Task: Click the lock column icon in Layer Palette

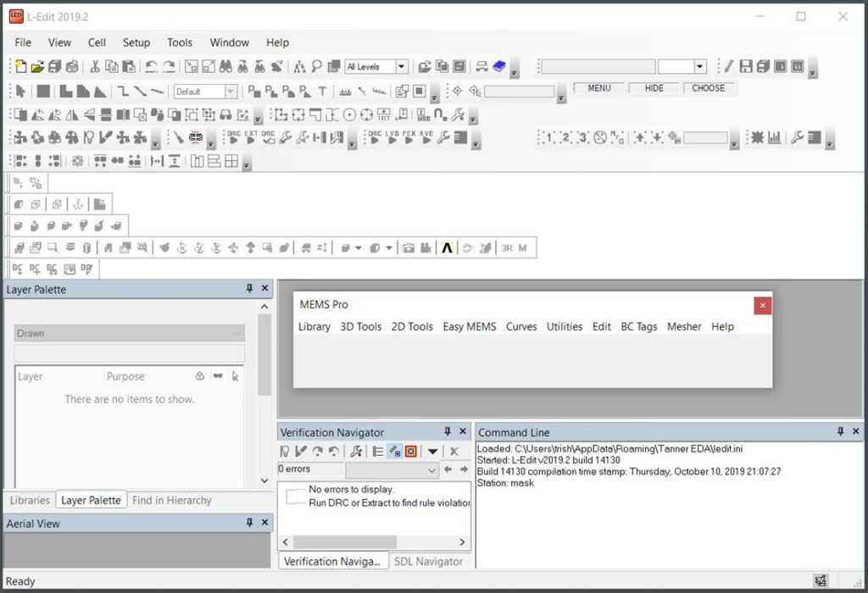Action: point(200,376)
